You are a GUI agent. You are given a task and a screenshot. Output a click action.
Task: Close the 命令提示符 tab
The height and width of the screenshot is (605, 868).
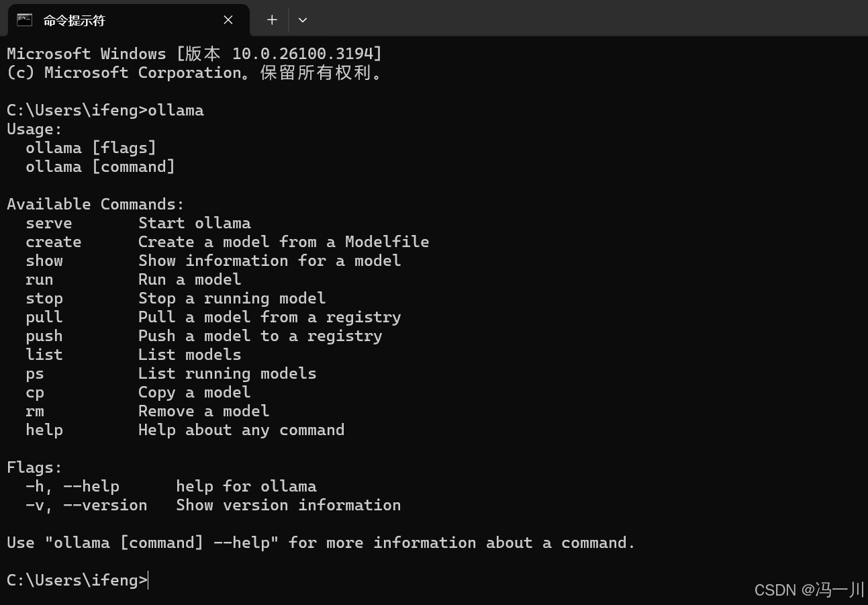228,20
